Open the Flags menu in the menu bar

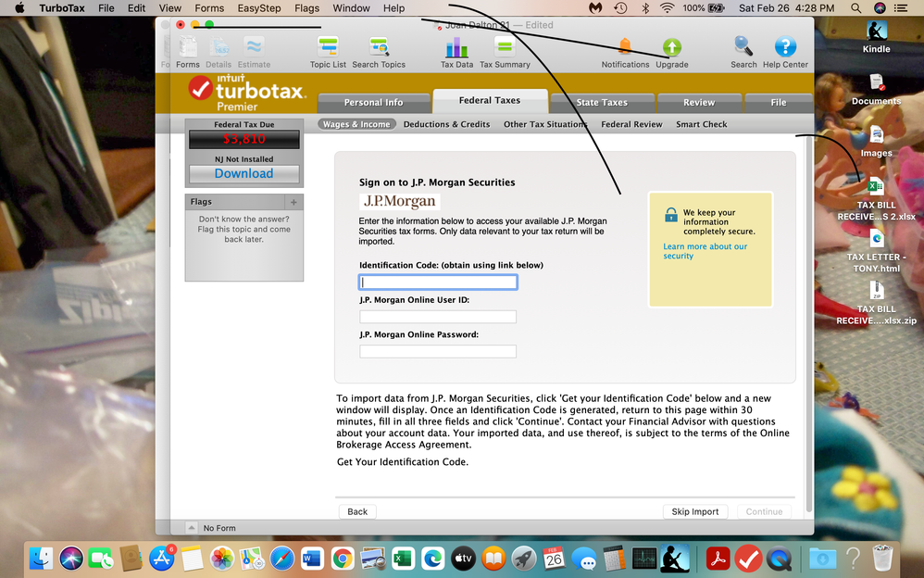[x=306, y=8]
